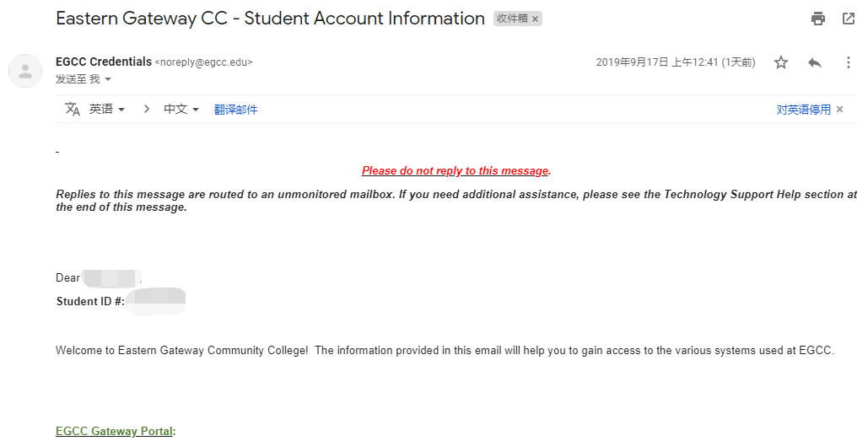Click the email date 2019年9月17日 timestamp
868x441 pixels.
pos(676,62)
